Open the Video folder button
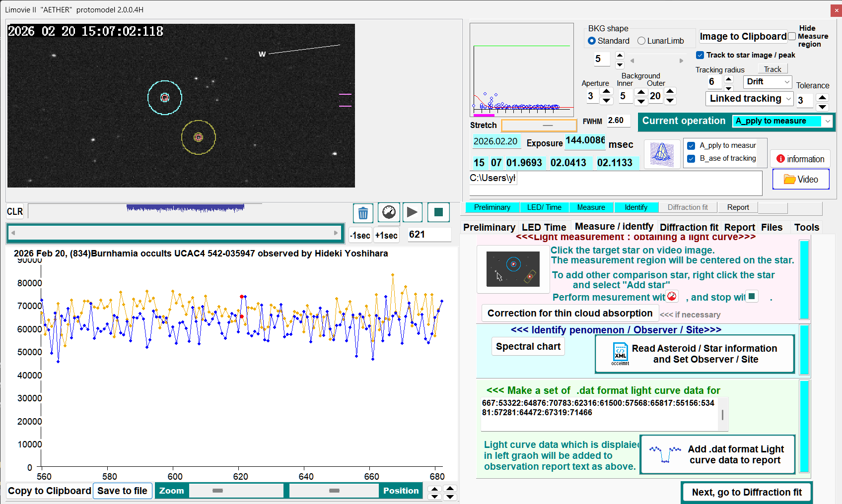Image resolution: width=842 pixels, height=504 pixels. tap(800, 180)
